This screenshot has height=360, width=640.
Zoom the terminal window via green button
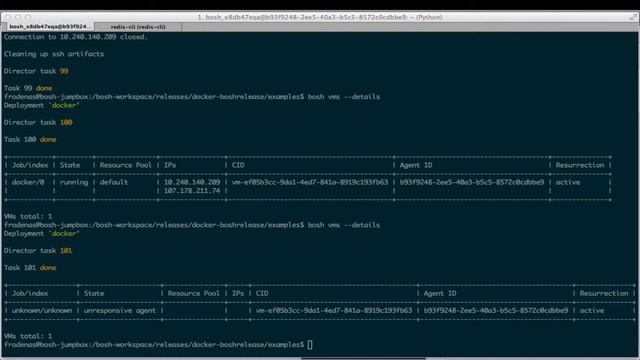click(x=28, y=17)
